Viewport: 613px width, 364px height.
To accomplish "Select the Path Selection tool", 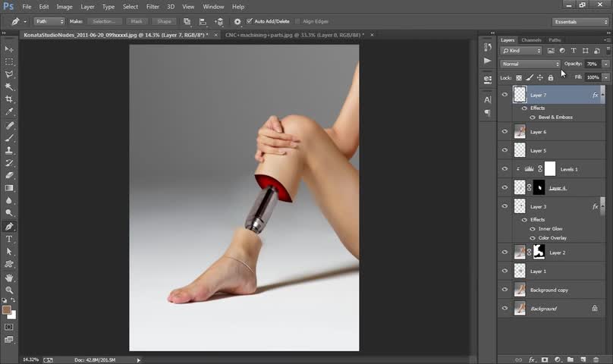I will pos(9,252).
